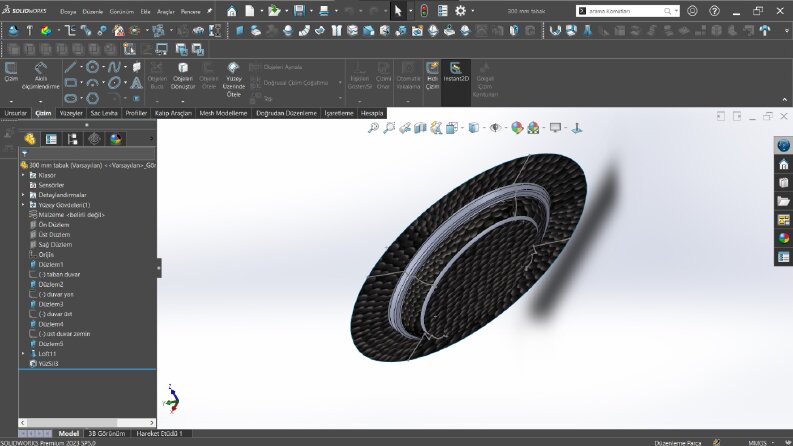Expand the Detaylandırmalar tree node

click(x=23, y=195)
